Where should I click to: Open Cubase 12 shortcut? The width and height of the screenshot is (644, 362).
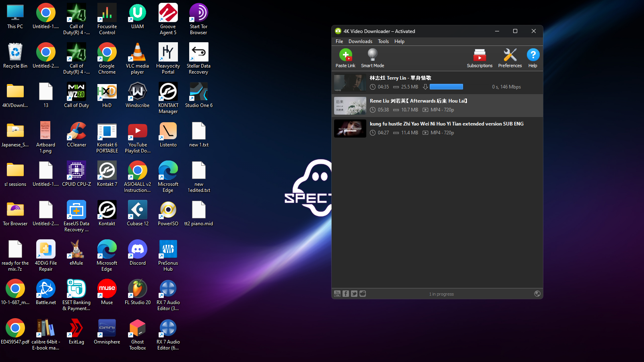tap(138, 214)
